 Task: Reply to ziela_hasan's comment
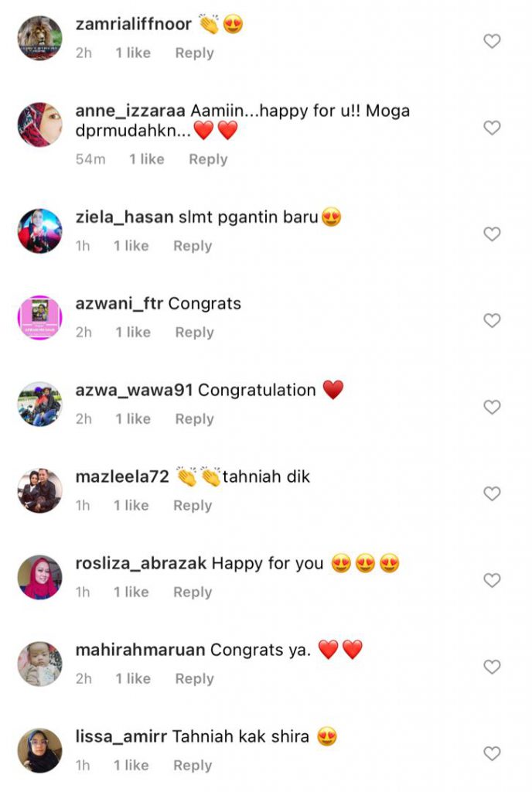[193, 246]
